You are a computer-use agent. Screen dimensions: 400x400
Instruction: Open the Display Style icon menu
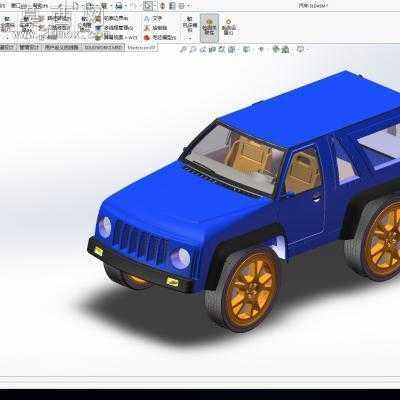click(246, 50)
